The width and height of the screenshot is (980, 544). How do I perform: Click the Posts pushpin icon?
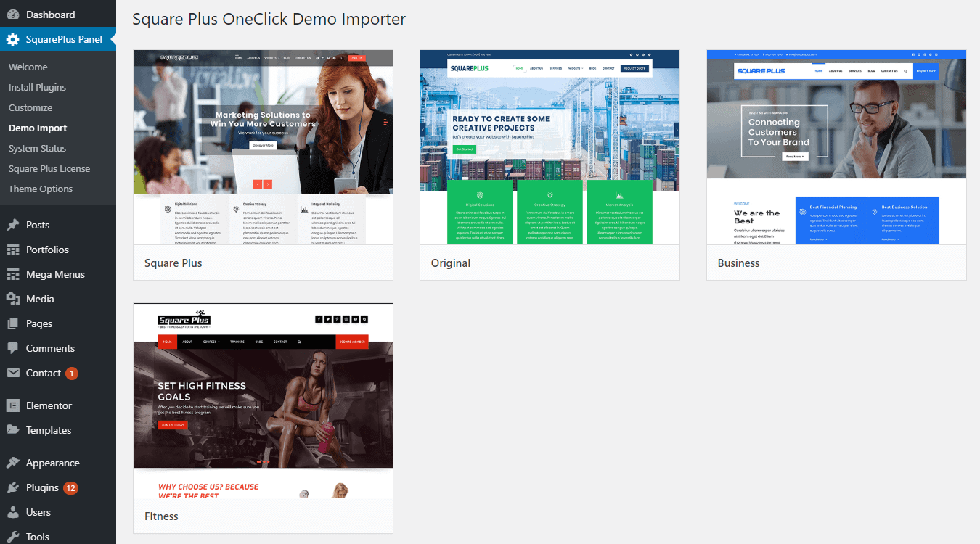pos(13,225)
